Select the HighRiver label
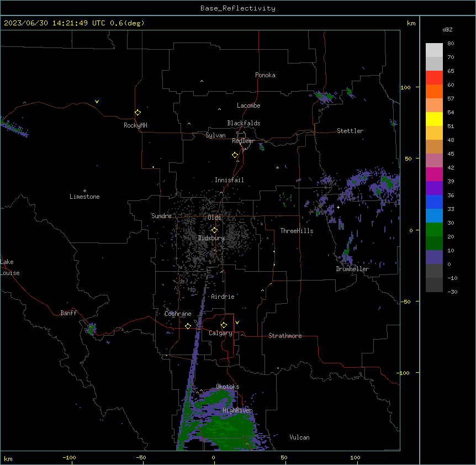 point(237,410)
